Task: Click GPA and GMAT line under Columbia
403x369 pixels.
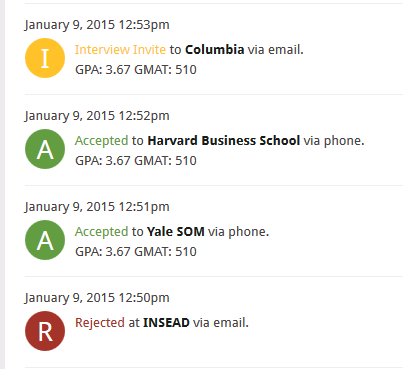Action: pyautogui.click(x=136, y=70)
